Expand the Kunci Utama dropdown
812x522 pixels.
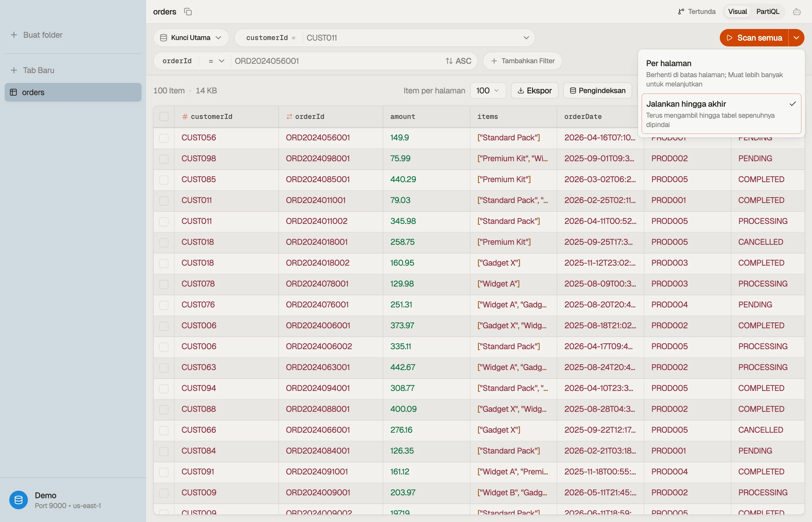click(x=191, y=38)
